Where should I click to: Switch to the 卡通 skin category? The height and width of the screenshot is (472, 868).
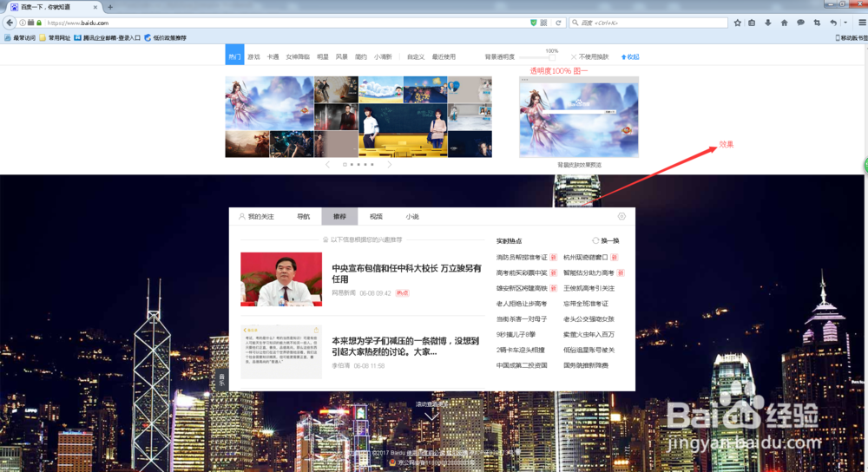pyautogui.click(x=273, y=57)
